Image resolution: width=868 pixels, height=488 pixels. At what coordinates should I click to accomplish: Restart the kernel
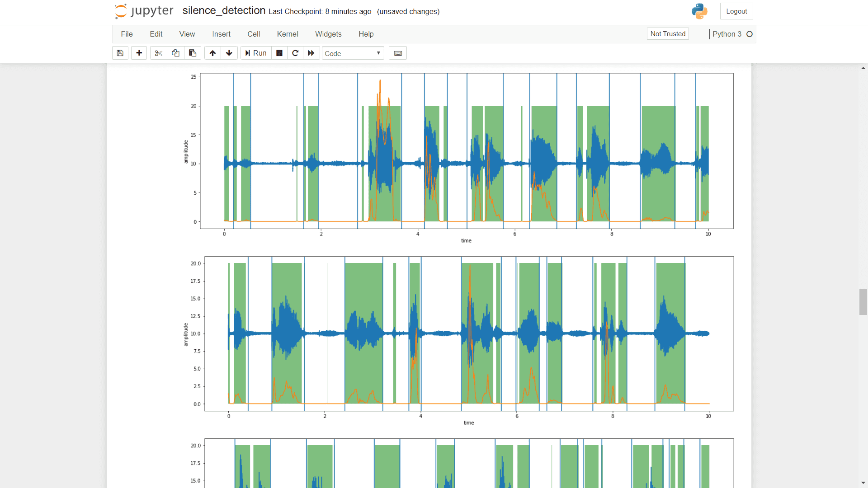(x=295, y=53)
